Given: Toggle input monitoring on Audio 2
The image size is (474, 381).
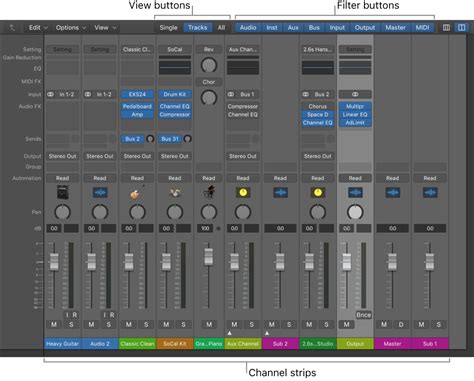Looking at the screenshot, I should pos(105,315).
